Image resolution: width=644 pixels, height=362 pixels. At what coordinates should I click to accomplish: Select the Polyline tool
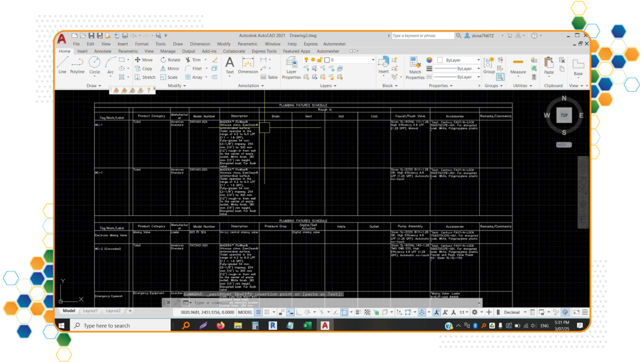tap(77, 65)
